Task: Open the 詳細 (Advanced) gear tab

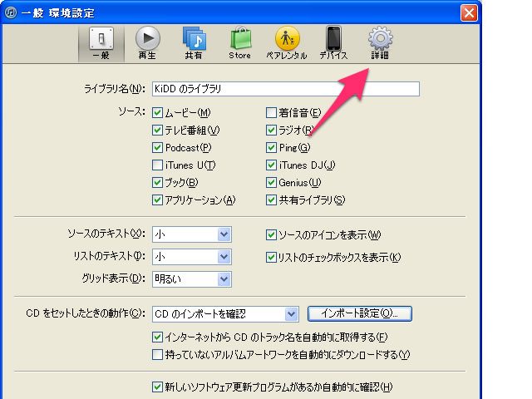Action: click(x=380, y=44)
